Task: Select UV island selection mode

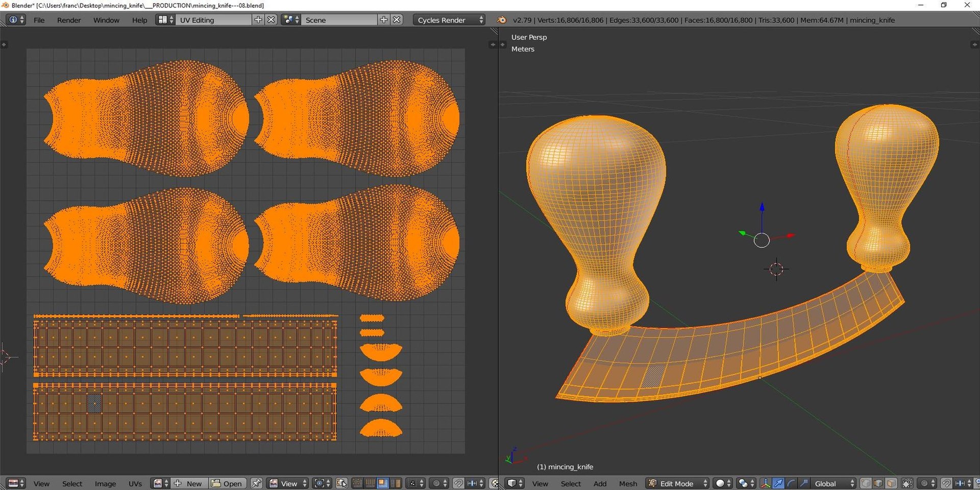Action: click(x=396, y=483)
